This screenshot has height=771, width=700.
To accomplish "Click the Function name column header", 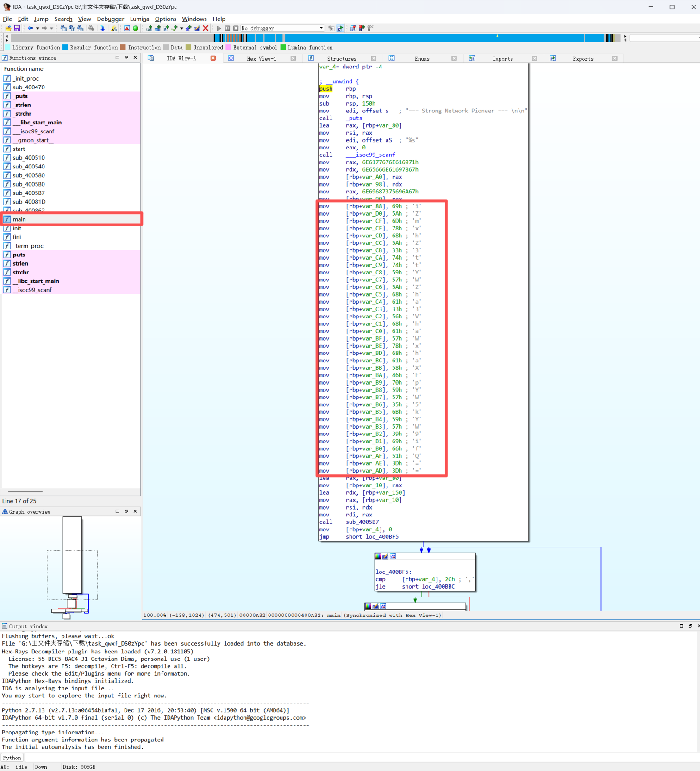I will [x=24, y=68].
